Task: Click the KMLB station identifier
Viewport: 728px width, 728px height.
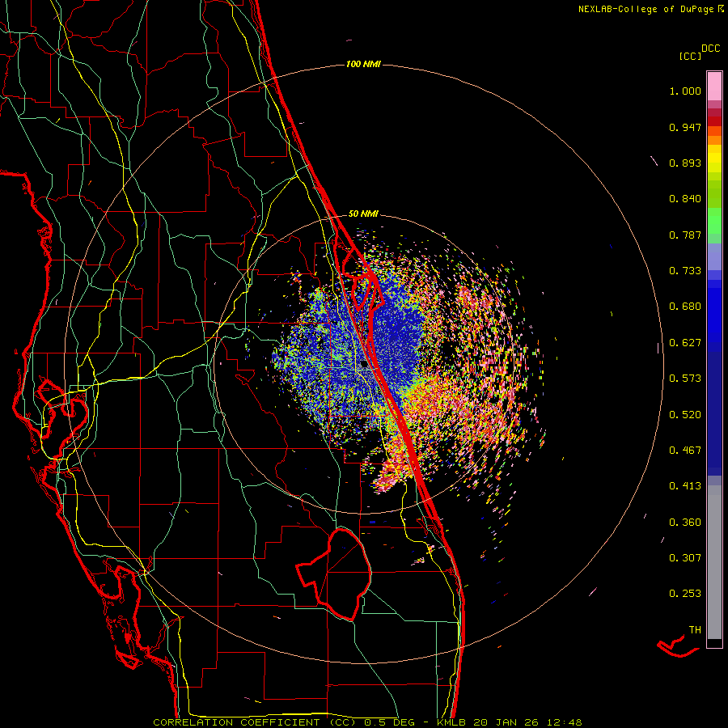Action: [x=453, y=722]
